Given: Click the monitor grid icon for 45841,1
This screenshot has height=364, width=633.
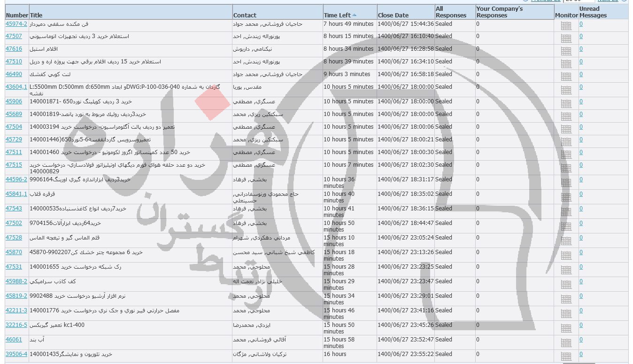Looking at the screenshot, I should coord(566,197).
